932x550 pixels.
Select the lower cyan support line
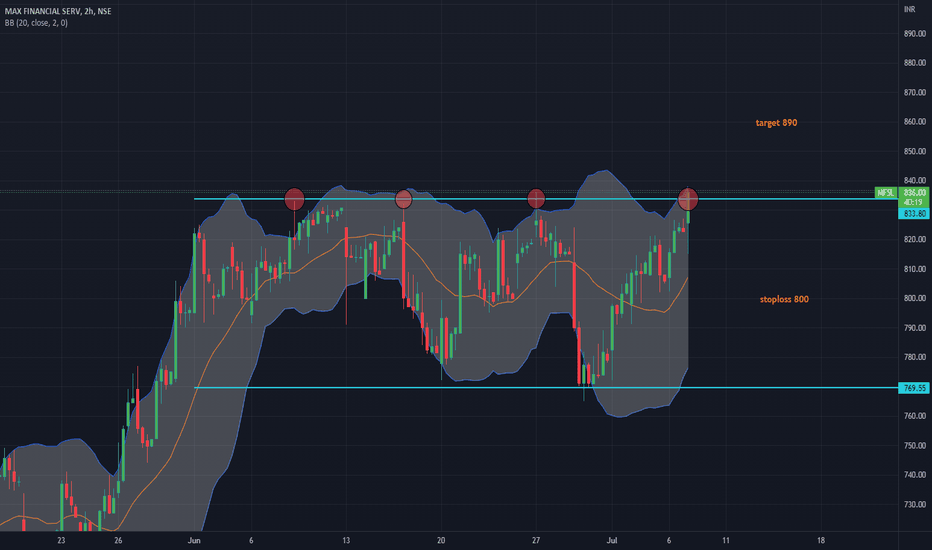546,388
